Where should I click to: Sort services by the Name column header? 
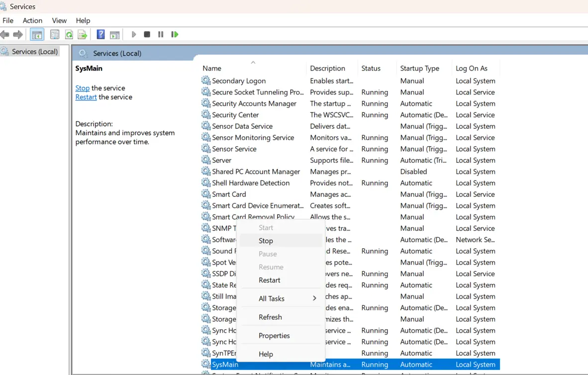[x=212, y=68]
